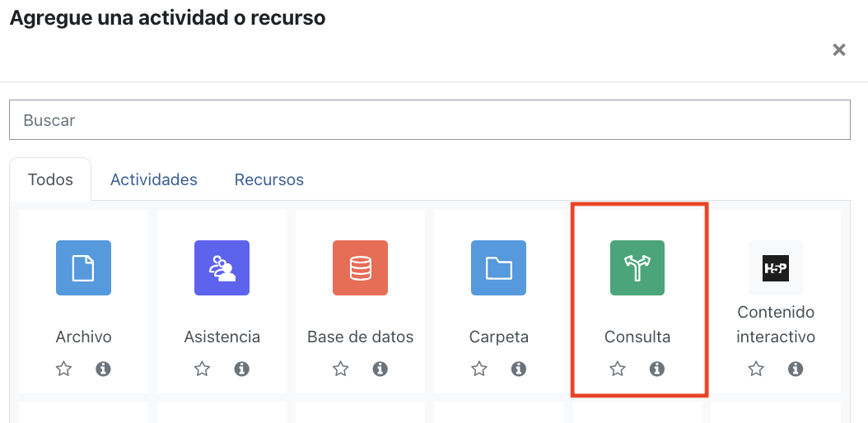This screenshot has width=868, height=423.
Task: Open the info icon for Contenido interactivo
Action: (x=795, y=369)
